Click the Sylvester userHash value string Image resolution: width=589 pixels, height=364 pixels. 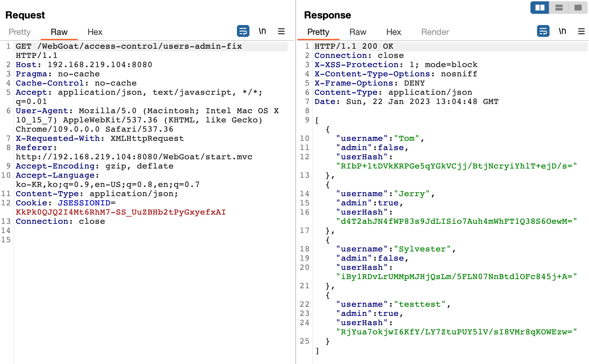[456, 277]
